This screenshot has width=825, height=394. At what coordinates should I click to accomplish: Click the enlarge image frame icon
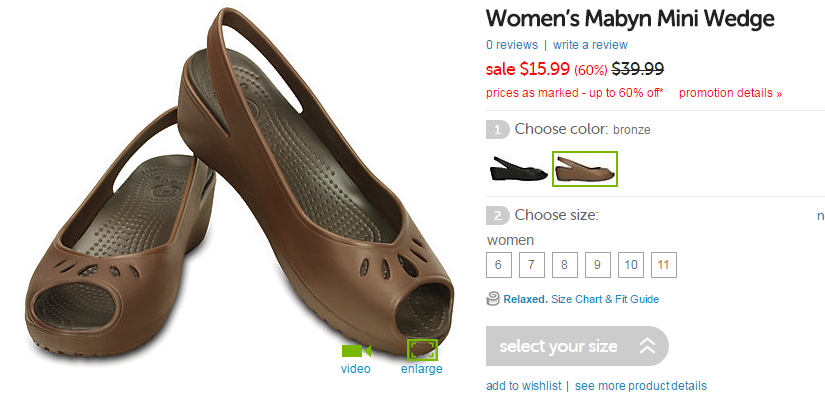point(422,349)
